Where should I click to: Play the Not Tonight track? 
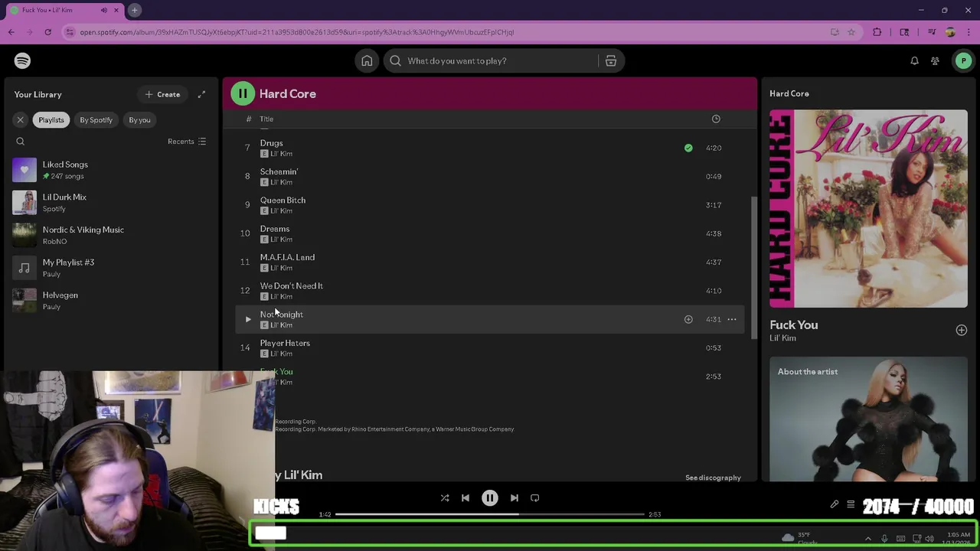coord(247,320)
